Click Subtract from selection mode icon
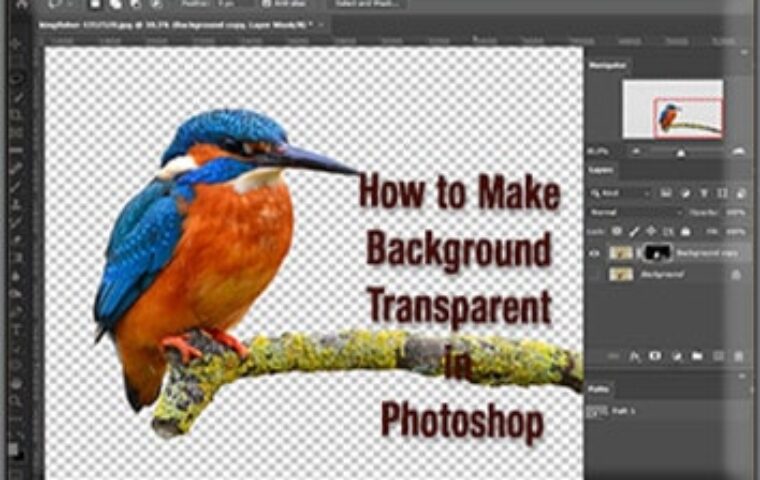The image size is (760, 480). click(136, 4)
